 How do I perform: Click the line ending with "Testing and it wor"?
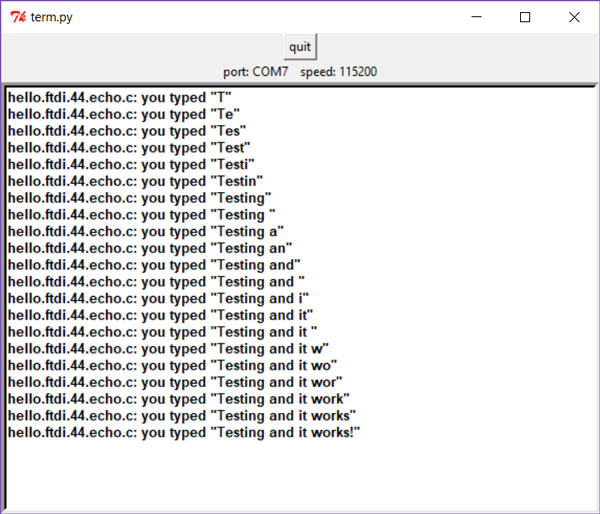tap(175, 382)
